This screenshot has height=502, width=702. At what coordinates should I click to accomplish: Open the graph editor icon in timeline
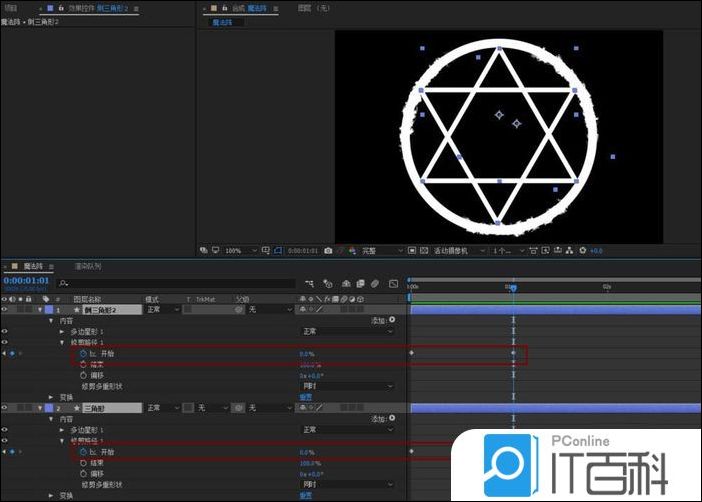pos(393,284)
